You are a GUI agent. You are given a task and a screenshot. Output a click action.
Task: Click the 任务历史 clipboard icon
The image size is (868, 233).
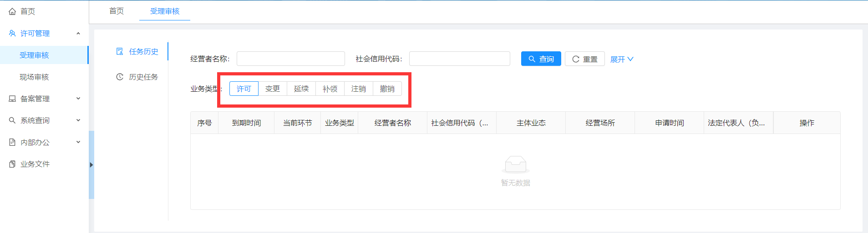click(x=120, y=51)
